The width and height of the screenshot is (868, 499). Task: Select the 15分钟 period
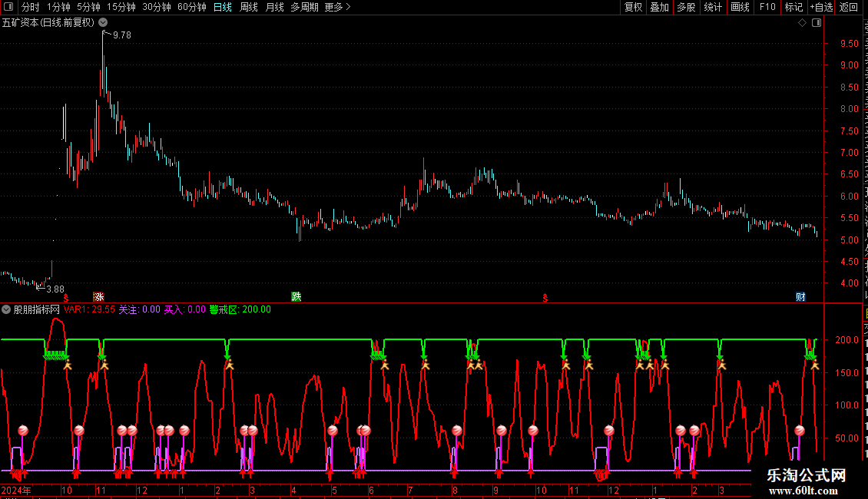(121, 7)
